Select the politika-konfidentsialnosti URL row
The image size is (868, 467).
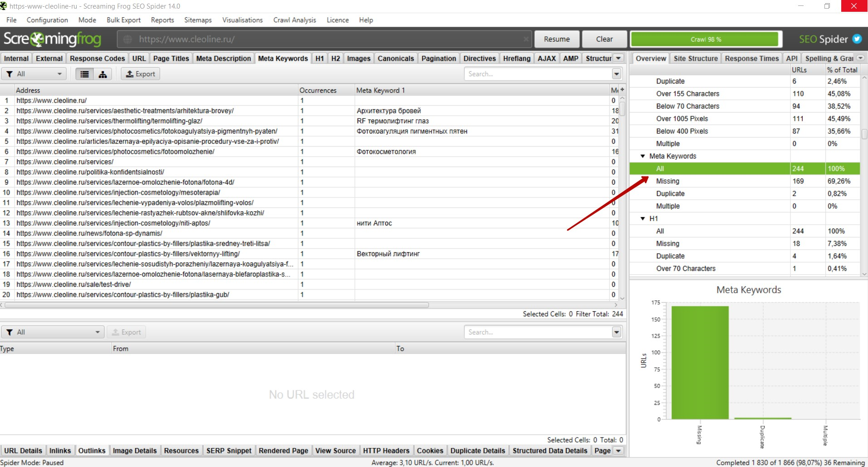pos(310,172)
